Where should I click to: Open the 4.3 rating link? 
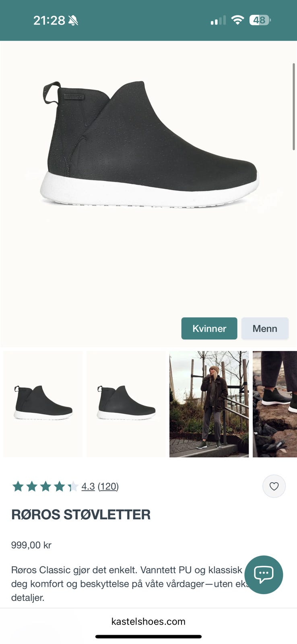(88, 487)
